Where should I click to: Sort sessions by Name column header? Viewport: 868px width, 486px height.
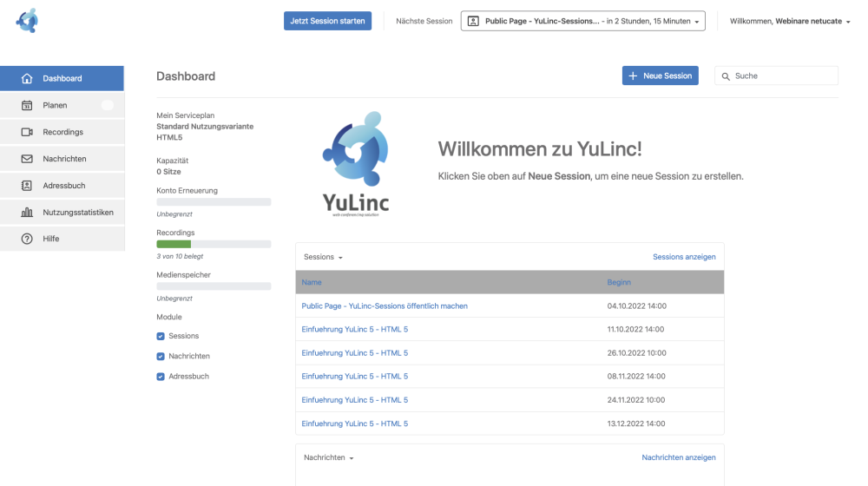tap(312, 282)
